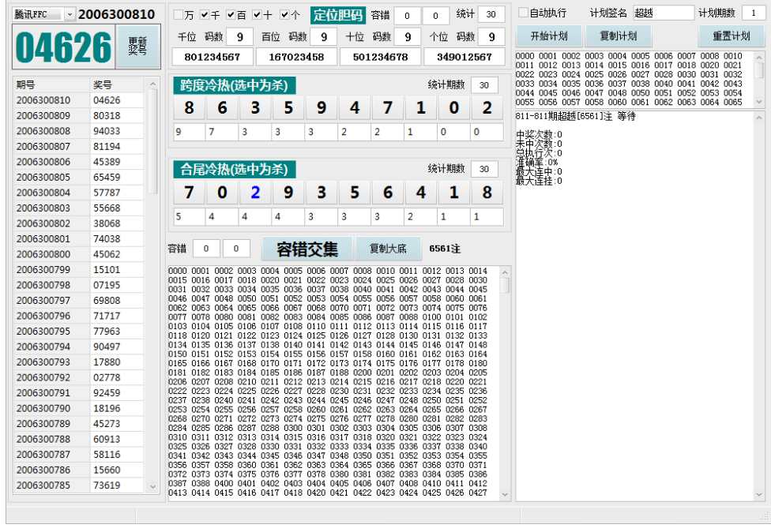Image resolution: width=771 pixels, height=532 pixels.
Task: Click the 容错交集 button
Action: click(x=307, y=249)
